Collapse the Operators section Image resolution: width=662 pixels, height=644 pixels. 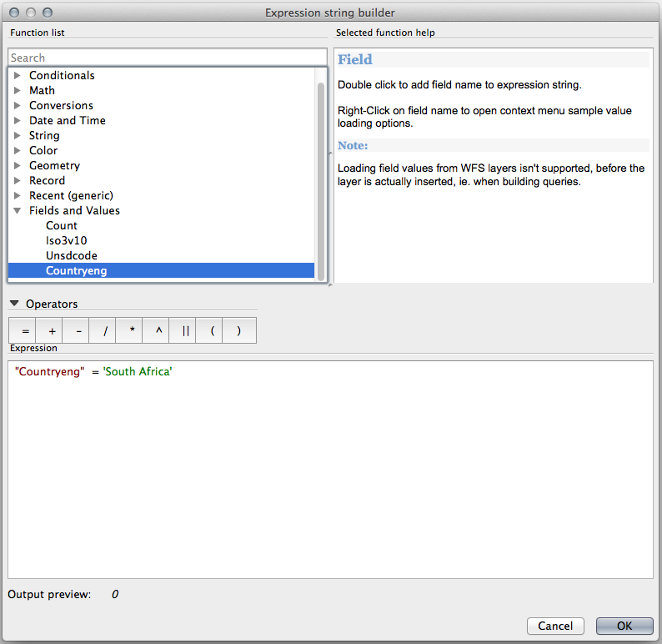click(x=14, y=304)
